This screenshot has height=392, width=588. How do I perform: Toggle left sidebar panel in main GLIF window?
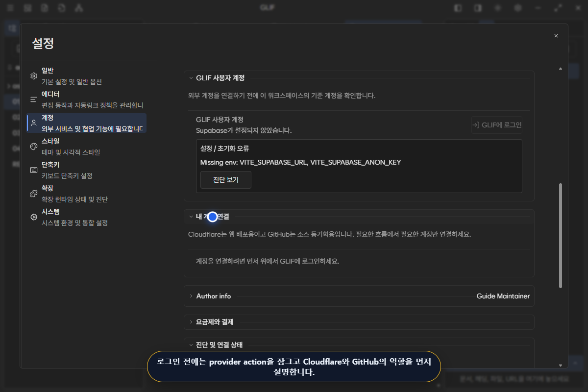[x=458, y=8]
